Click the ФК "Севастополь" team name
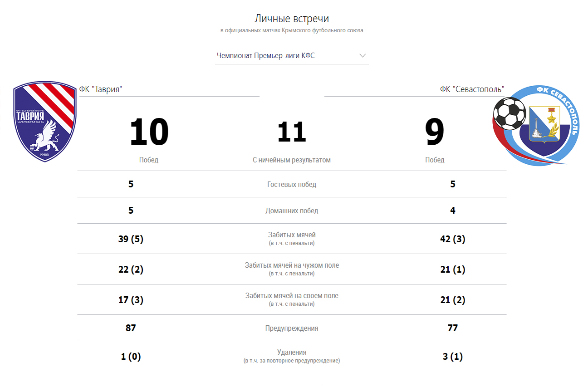This screenshot has height=392, width=588. click(472, 89)
